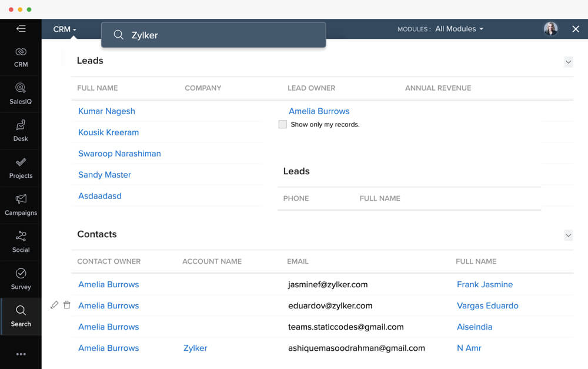Collapse the Leads section chevron
The height and width of the screenshot is (369, 588).
point(568,62)
